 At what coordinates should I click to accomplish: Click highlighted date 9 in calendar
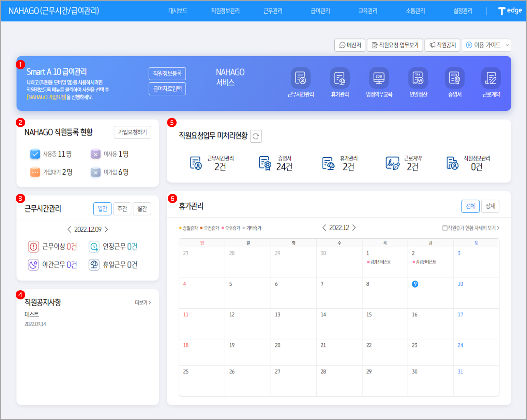tap(415, 284)
